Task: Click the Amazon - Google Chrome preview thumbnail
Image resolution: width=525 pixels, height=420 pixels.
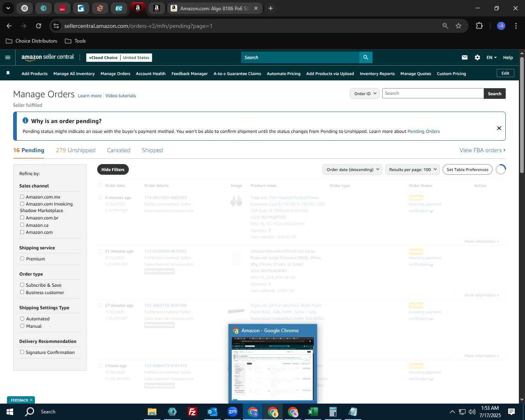Action: point(273,368)
